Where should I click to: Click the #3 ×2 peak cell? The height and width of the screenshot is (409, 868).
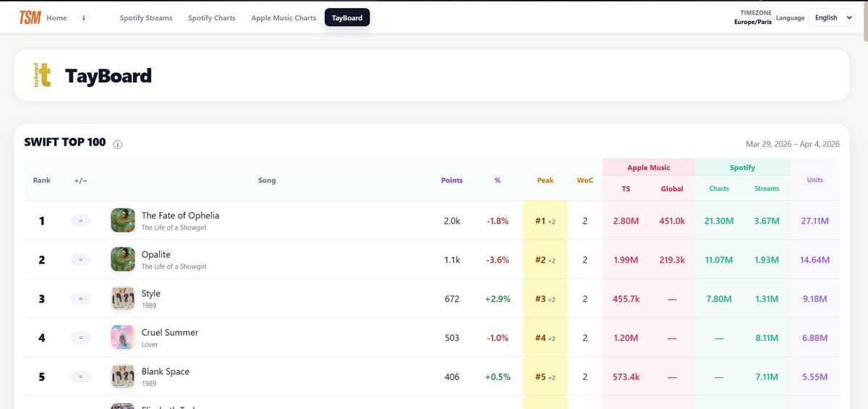point(545,299)
